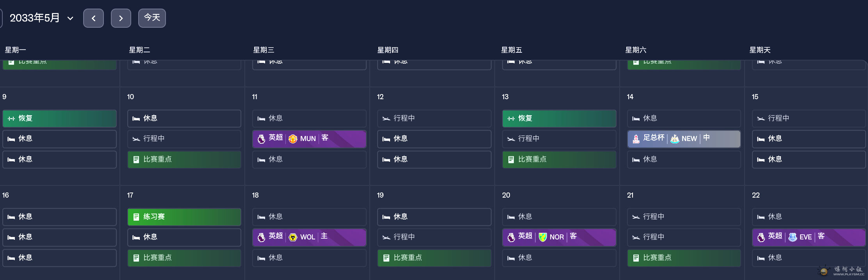Click recovery icon on day 9 恢复
868x280 pixels.
[11, 118]
